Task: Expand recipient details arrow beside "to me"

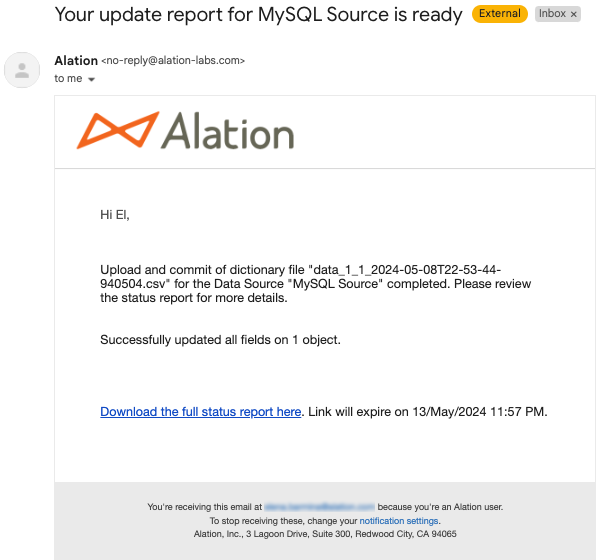Action: tap(91, 79)
